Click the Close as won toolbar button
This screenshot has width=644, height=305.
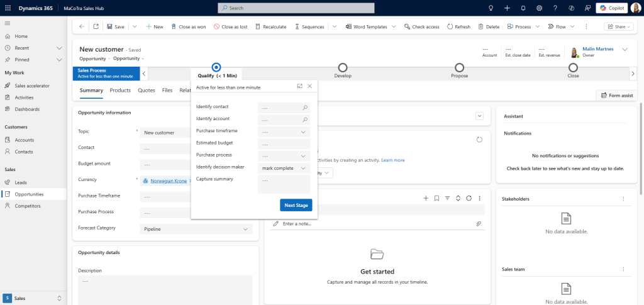pyautogui.click(x=188, y=27)
